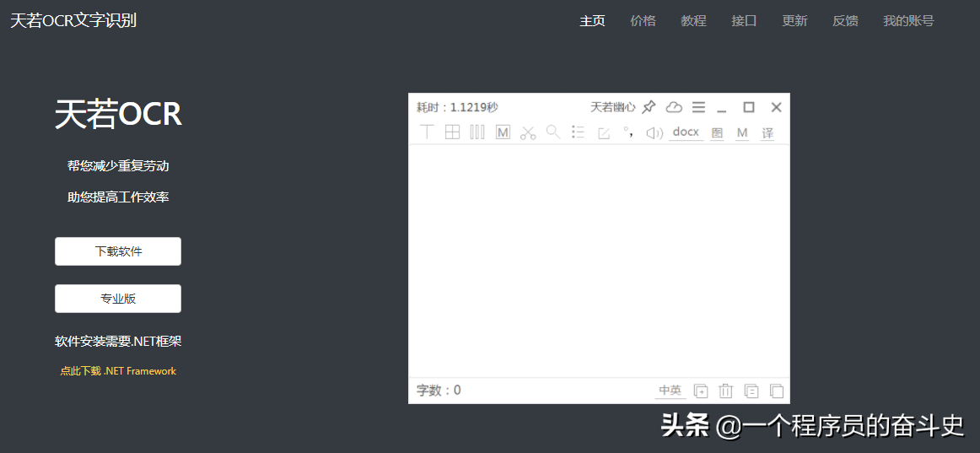Click the punctuation comma icon

pyautogui.click(x=627, y=132)
